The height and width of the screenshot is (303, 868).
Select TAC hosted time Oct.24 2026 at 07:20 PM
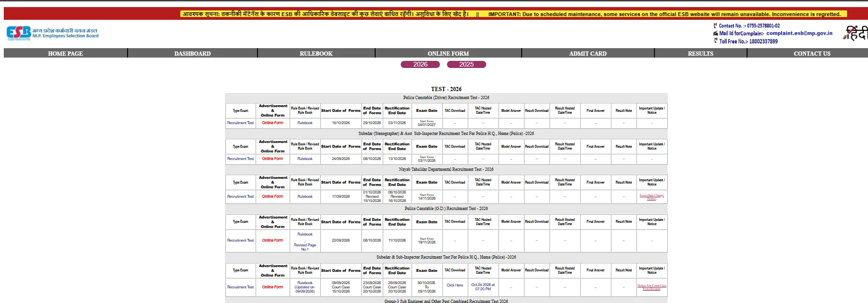point(483,287)
